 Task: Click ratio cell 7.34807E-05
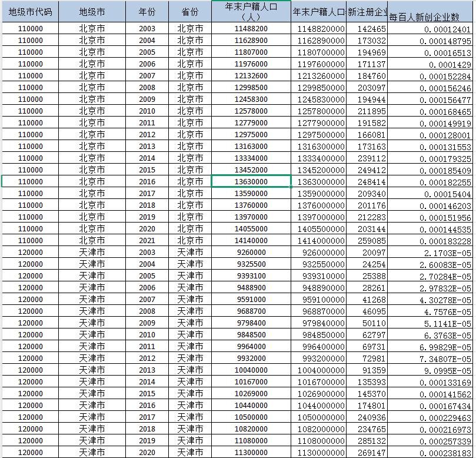coord(430,359)
